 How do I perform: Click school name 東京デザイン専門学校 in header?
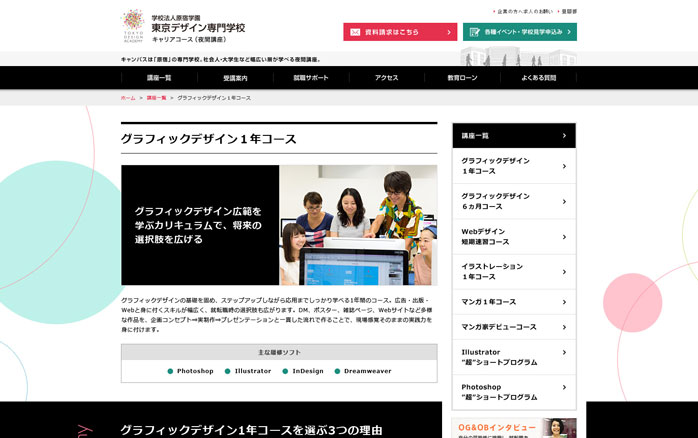198,28
